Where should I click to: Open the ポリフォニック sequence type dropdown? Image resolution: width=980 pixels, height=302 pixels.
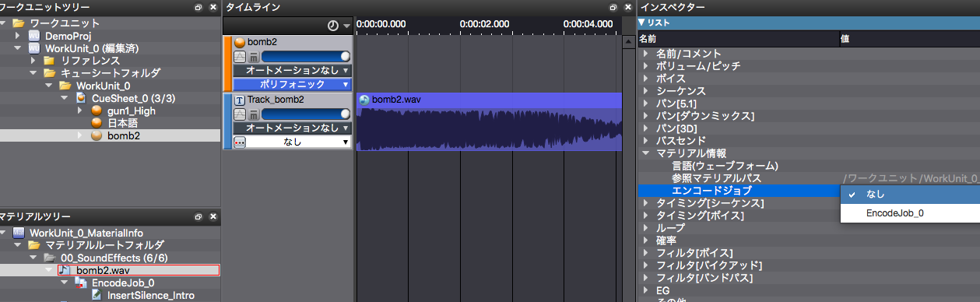pyautogui.click(x=292, y=84)
